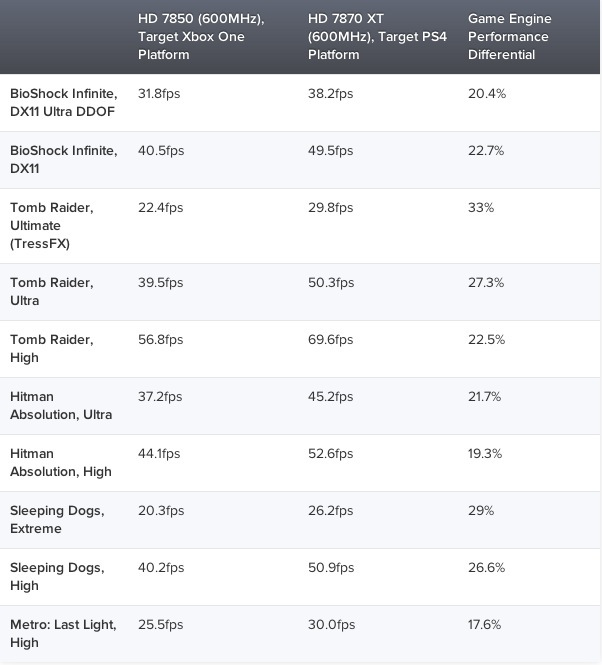
Task: Select the 39.5fps cell in Tomb Raider Ultra
Action: tap(161, 282)
